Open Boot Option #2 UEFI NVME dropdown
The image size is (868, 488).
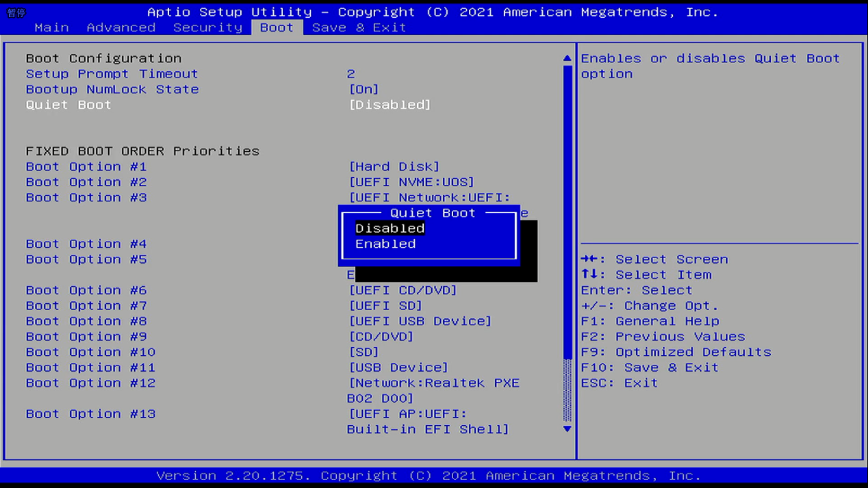tap(411, 183)
